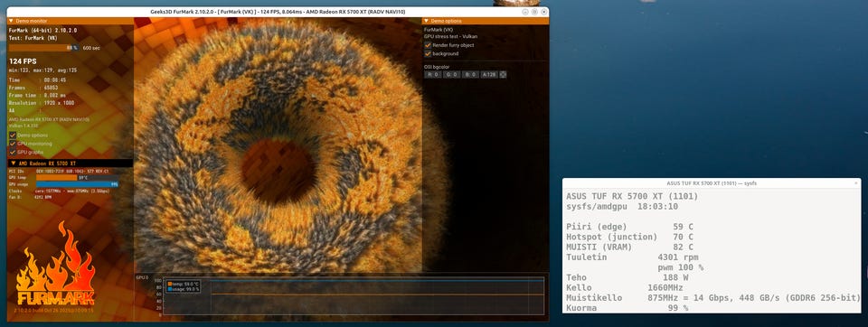Click the pwm 100 % line in sysfs
This screenshot has height=327, width=868.
point(680,267)
